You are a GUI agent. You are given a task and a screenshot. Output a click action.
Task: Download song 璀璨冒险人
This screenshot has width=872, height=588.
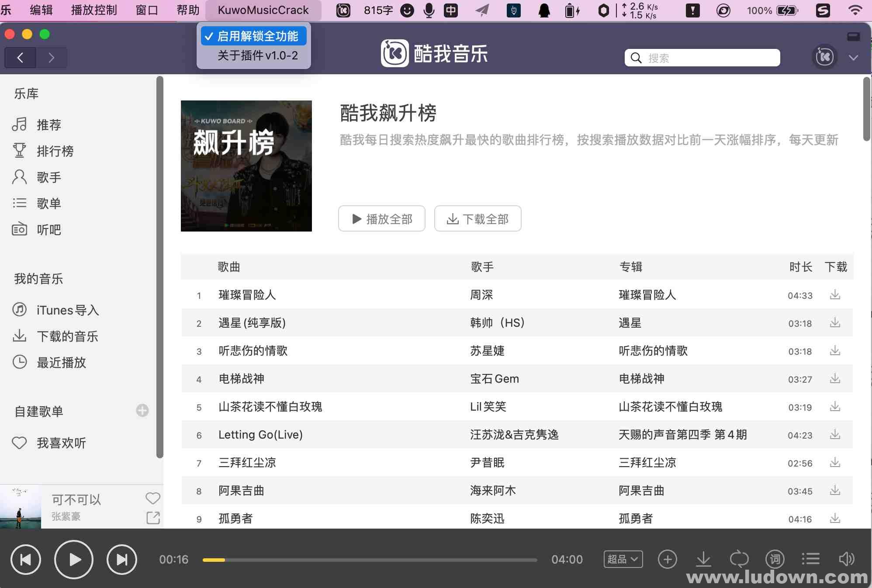pyautogui.click(x=835, y=294)
